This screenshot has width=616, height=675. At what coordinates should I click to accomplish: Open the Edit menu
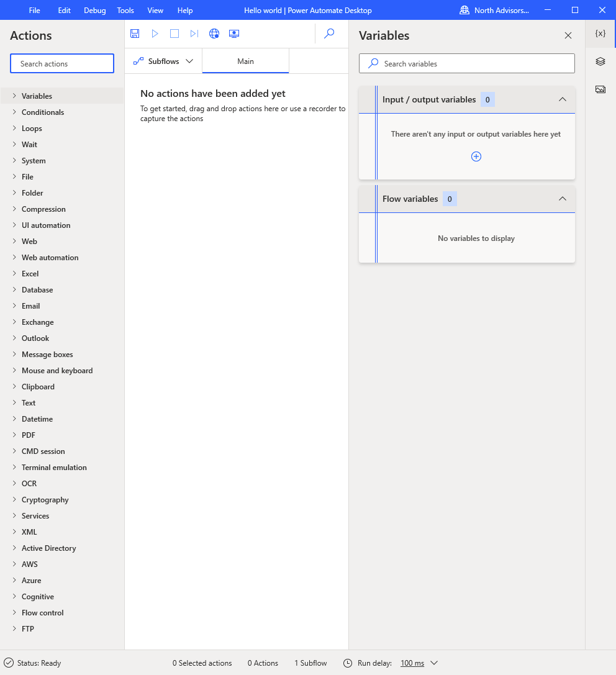tap(64, 11)
